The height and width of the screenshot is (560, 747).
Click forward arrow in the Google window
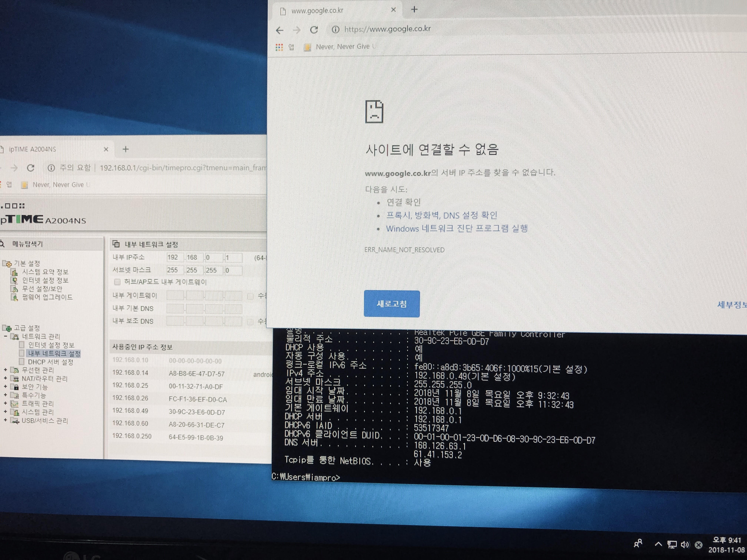click(296, 30)
